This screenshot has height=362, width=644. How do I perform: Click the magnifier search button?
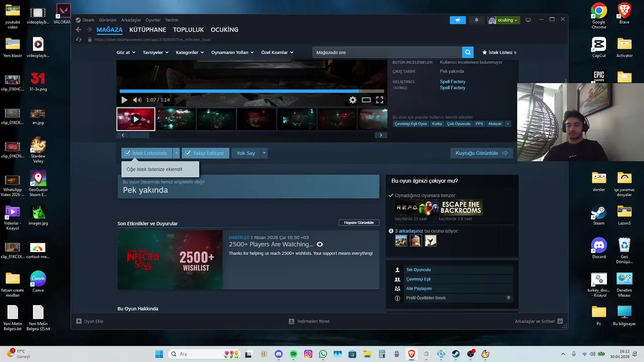tap(468, 52)
